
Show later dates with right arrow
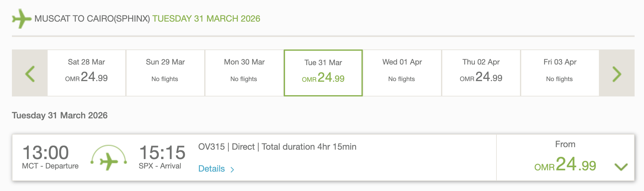(616, 74)
